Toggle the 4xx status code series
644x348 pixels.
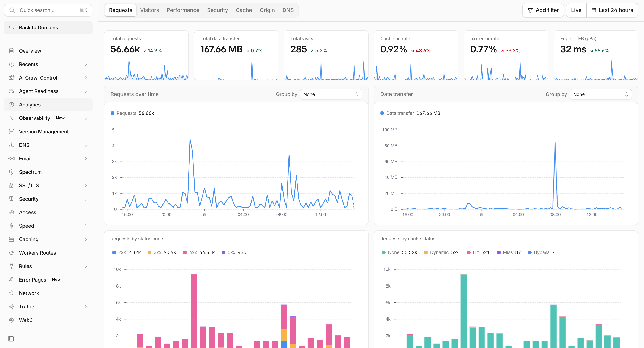[x=199, y=252]
